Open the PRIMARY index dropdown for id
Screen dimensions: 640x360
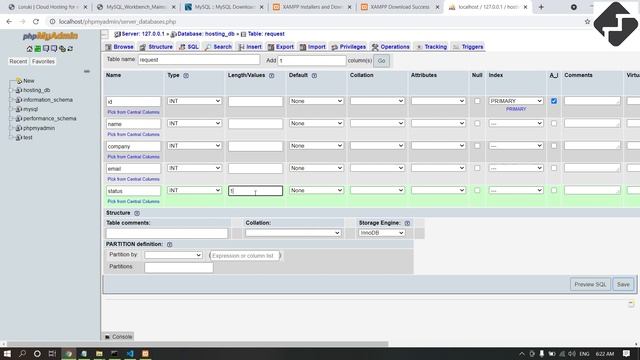(516, 101)
